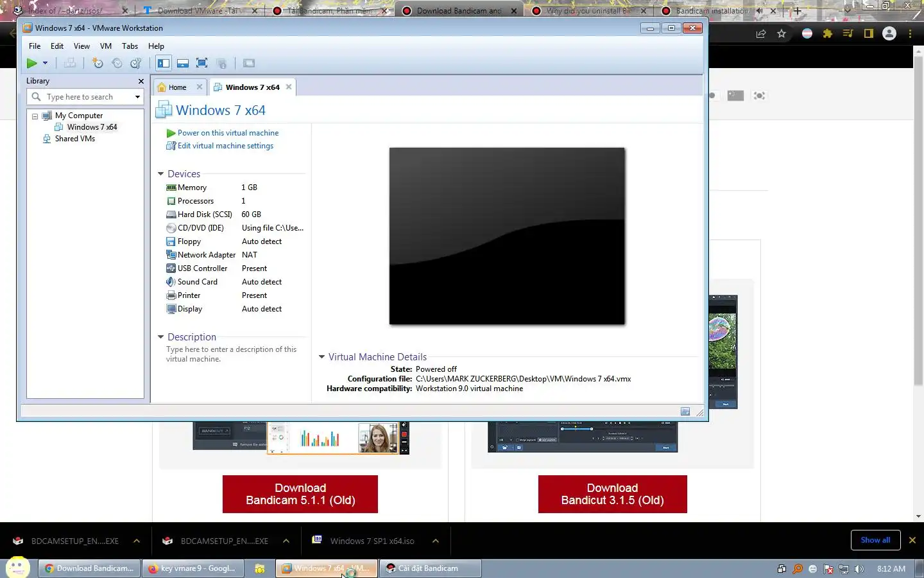Open Chrome extensions puzzle icon

coord(828,33)
